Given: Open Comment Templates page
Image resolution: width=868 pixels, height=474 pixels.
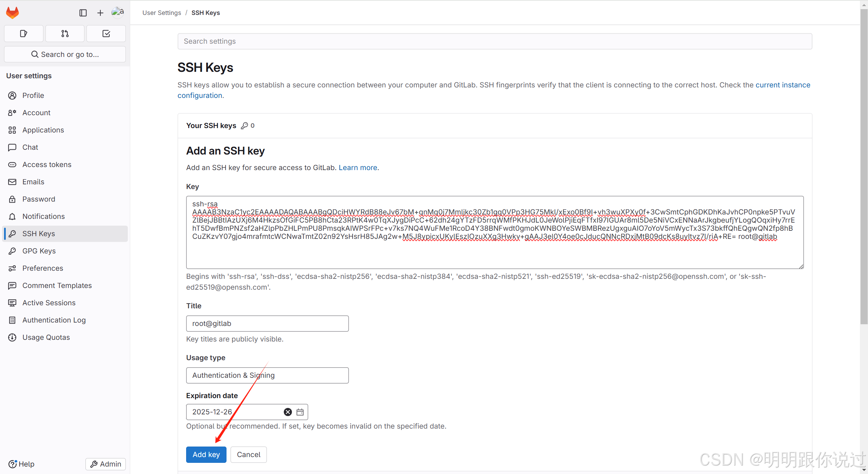Looking at the screenshot, I should (65, 286).
